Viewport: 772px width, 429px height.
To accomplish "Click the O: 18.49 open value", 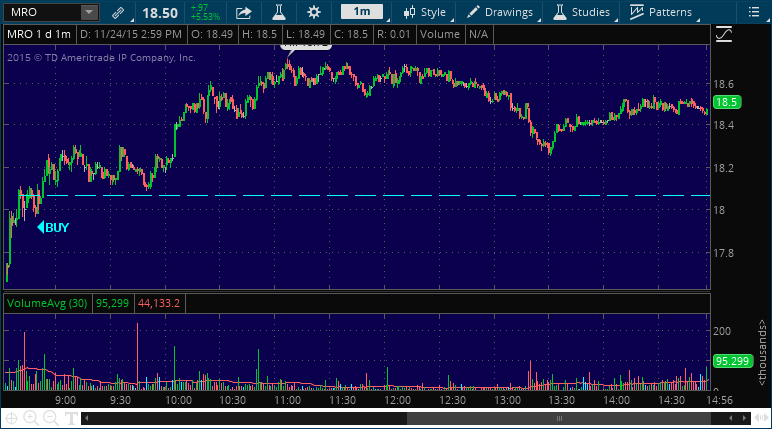I will pos(212,34).
